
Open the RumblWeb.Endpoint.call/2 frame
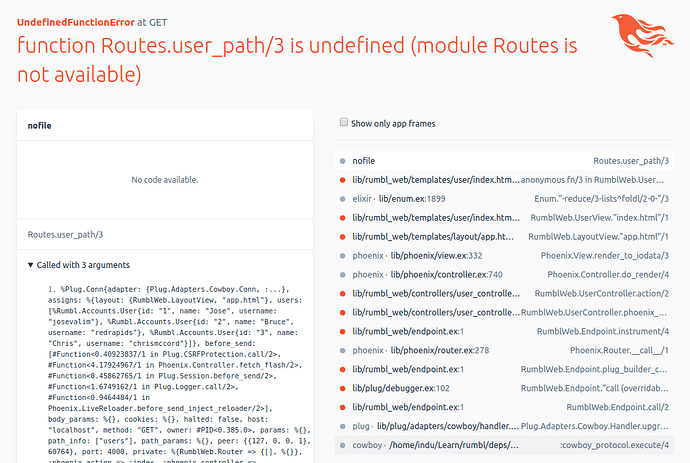click(504, 407)
